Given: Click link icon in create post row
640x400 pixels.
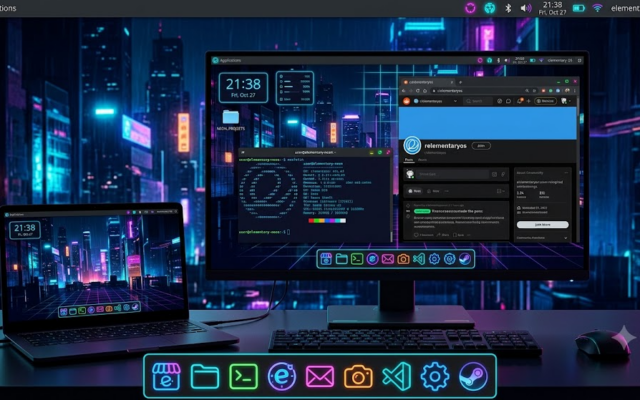Looking at the screenshot, I should click(503, 174).
